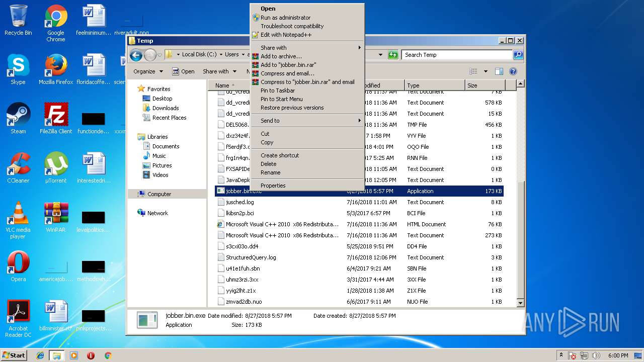Screen dimensions: 644x362
Task: Toggle the preview pane button
Action: click(x=499, y=71)
